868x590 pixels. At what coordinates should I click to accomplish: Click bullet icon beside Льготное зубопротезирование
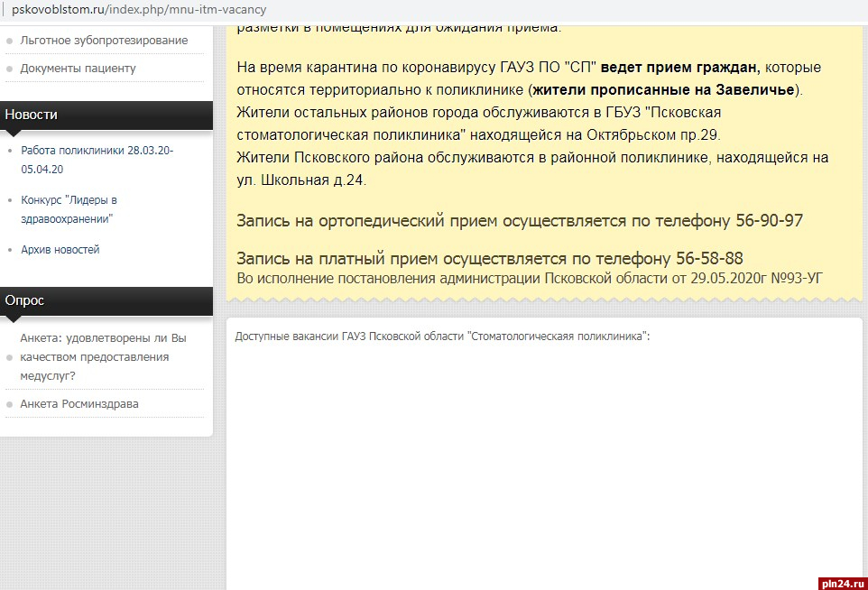(10, 41)
